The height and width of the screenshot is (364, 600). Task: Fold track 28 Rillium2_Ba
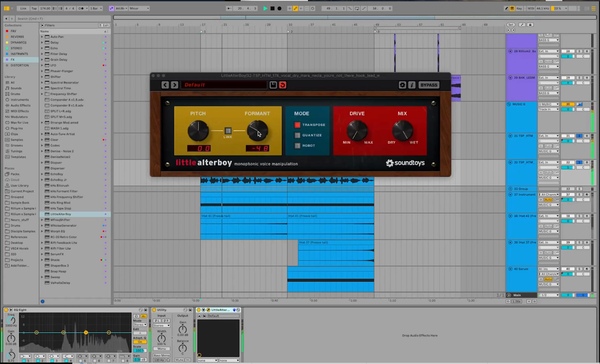pos(510,51)
